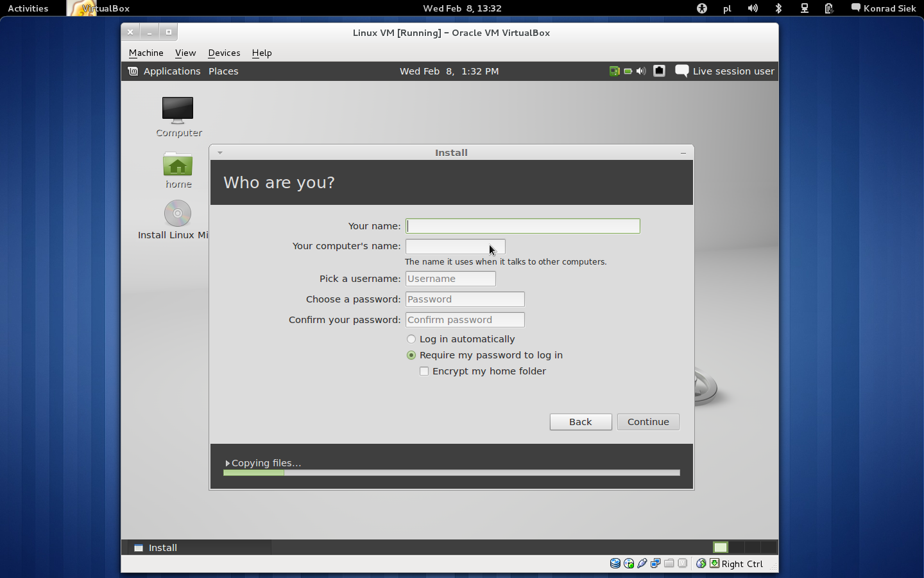This screenshot has width=924, height=578.
Task: Click the file copying progress bar
Action: [x=452, y=473]
